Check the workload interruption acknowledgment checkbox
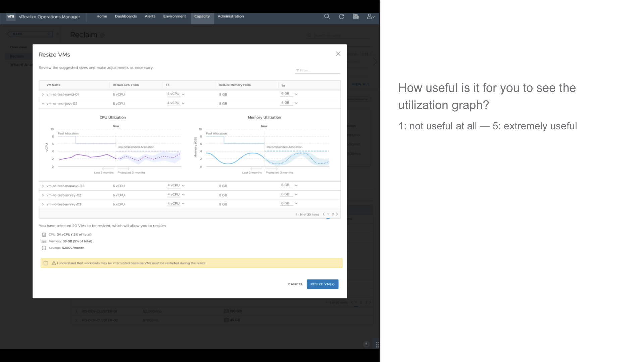644x362 pixels. (46, 263)
